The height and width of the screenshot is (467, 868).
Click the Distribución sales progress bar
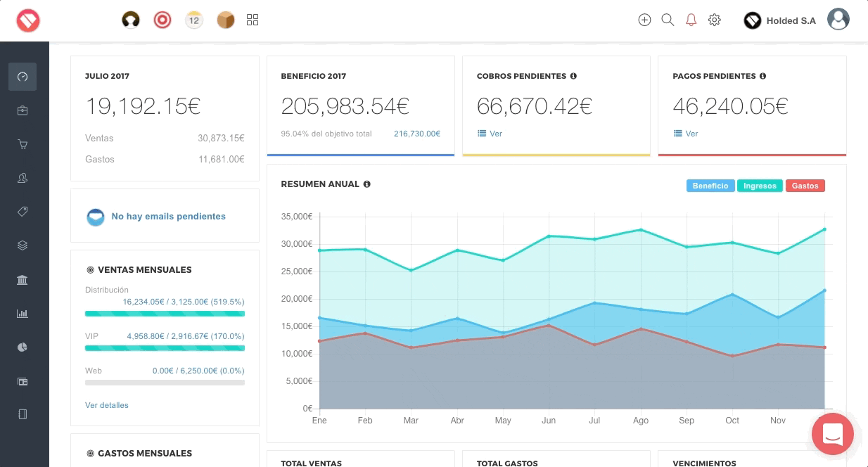(x=165, y=314)
